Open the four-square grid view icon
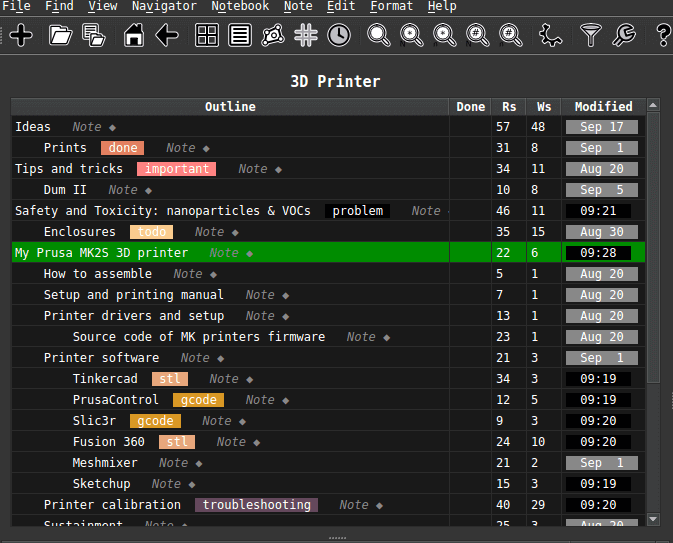Image resolution: width=673 pixels, height=543 pixels. pos(207,35)
